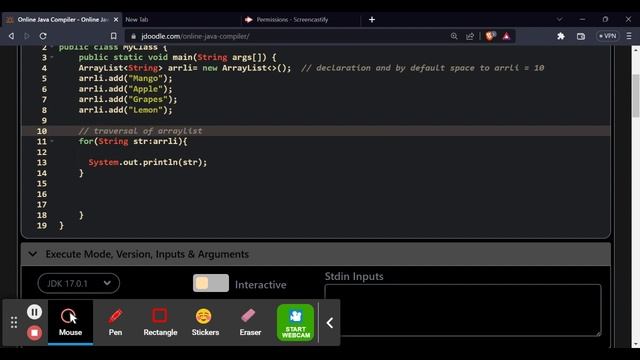Collapse the Execute Mode, Version, Inputs section
Image resolution: width=640 pixels, height=360 pixels.
pos(33,254)
